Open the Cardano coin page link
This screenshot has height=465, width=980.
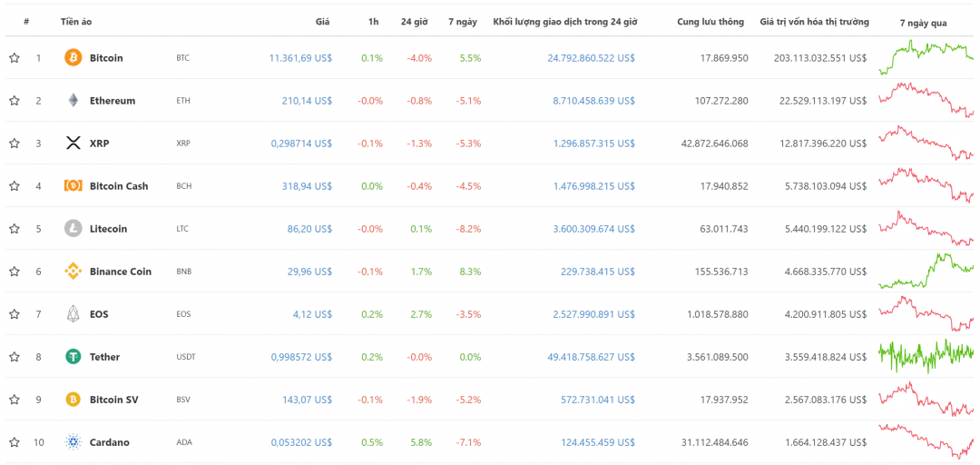click(x=110, y=442)
